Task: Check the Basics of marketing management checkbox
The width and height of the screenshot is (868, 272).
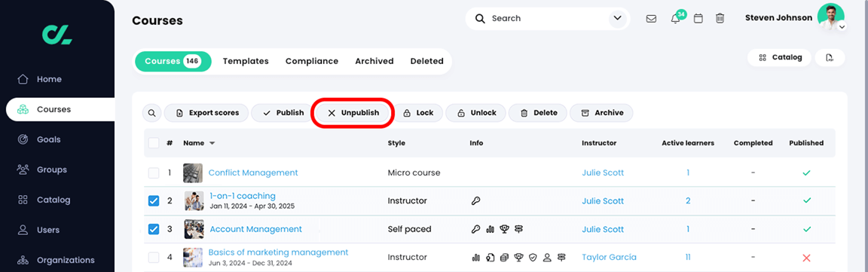Action: pos(154,258)
